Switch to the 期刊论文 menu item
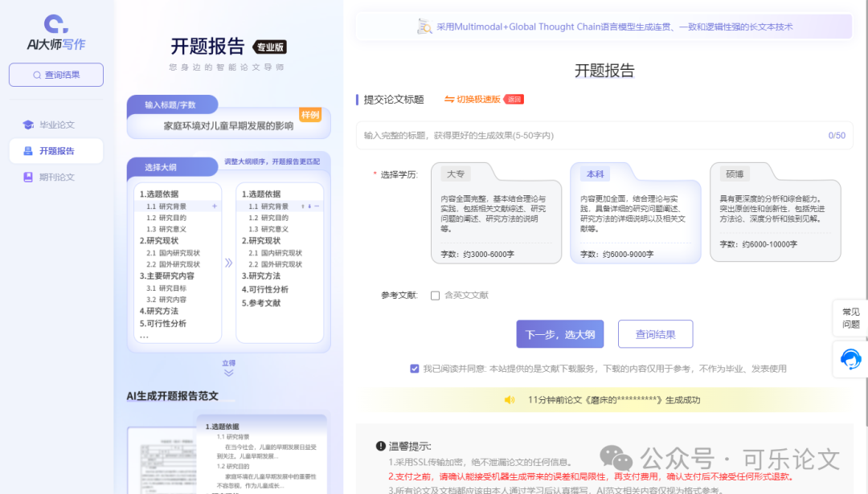Viewport: 868px width, 494px height. click(x=56, y=177)
